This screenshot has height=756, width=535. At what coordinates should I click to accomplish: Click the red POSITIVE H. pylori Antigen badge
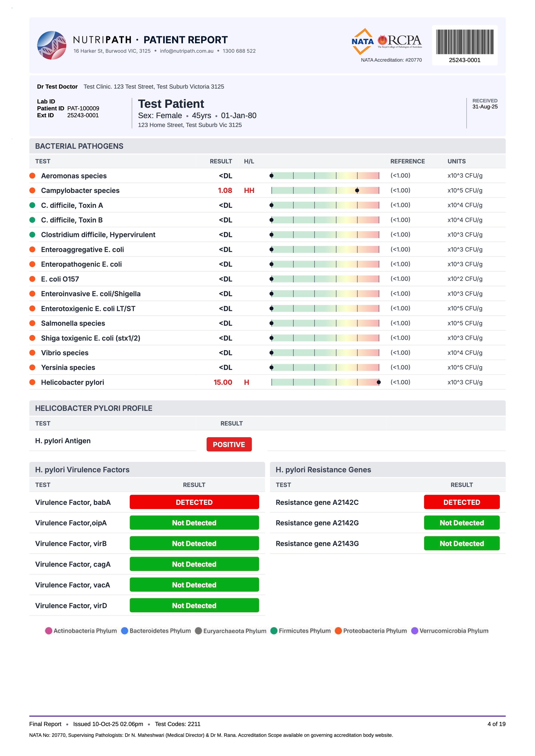coord(229,444)
